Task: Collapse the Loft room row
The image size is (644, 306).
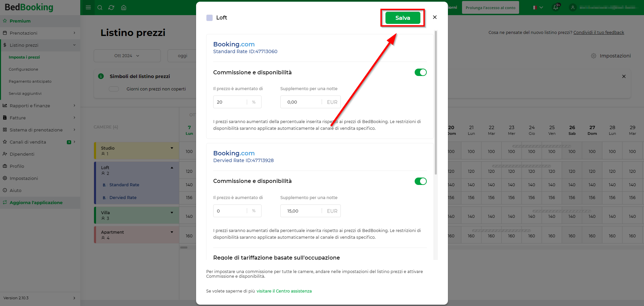Action: 172,167
